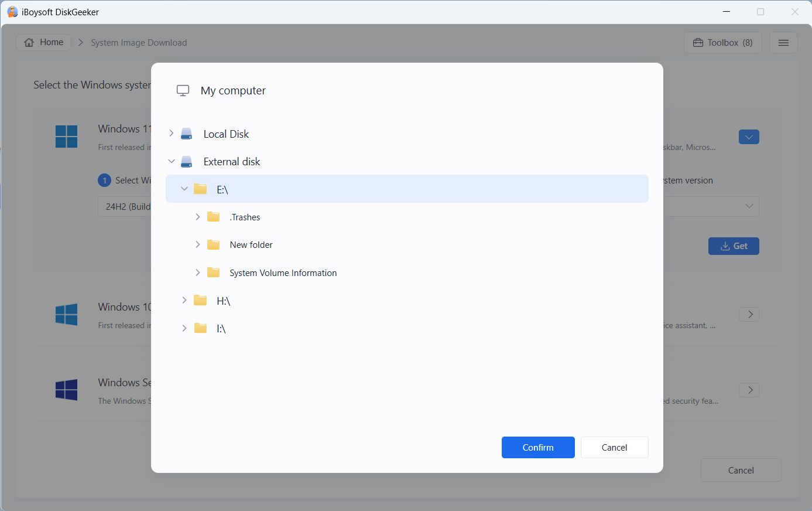Image resolution: width=812 pixels, height=511 pixels.
Task: Click the External disk drive icon
Action: click(x=187, y=161)
